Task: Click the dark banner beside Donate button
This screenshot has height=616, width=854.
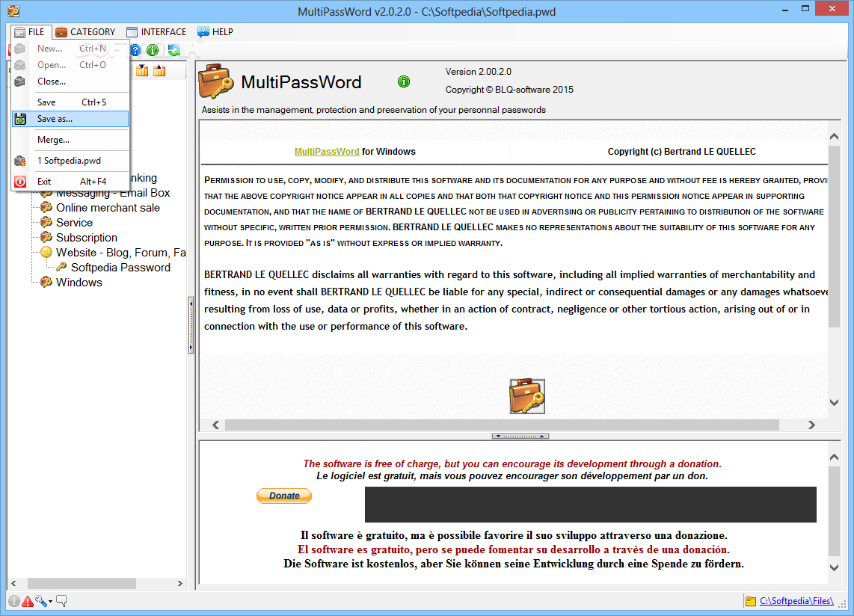Action: click(x=590, y=505)
